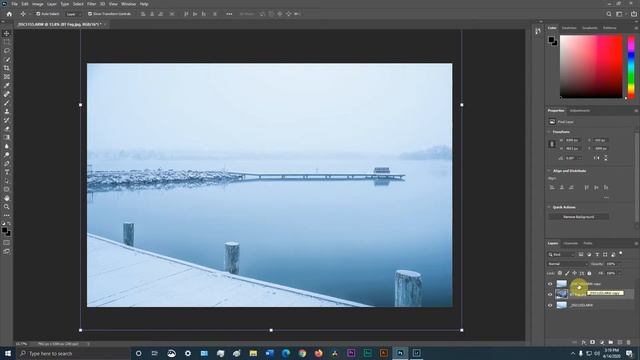This screenshot has height=360, width=640.
Task: Select the Crop tool
Action: click(x=7, y=68)
